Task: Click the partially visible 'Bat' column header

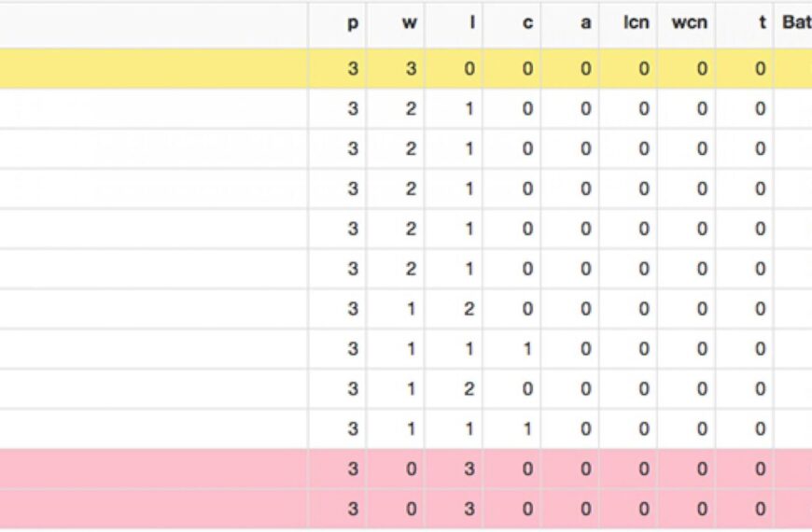Action: pos(795,23)
